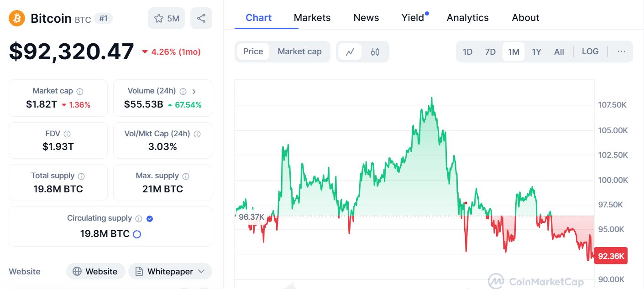644x289 pixels.
Task: Click the share icon button
Action: (x=201, y=18)
